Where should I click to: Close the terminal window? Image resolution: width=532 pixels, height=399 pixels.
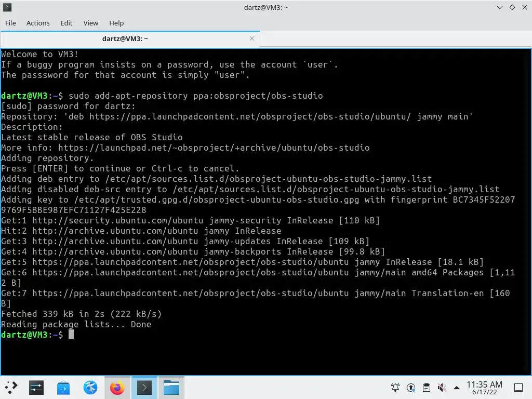[x=525, y=7]
